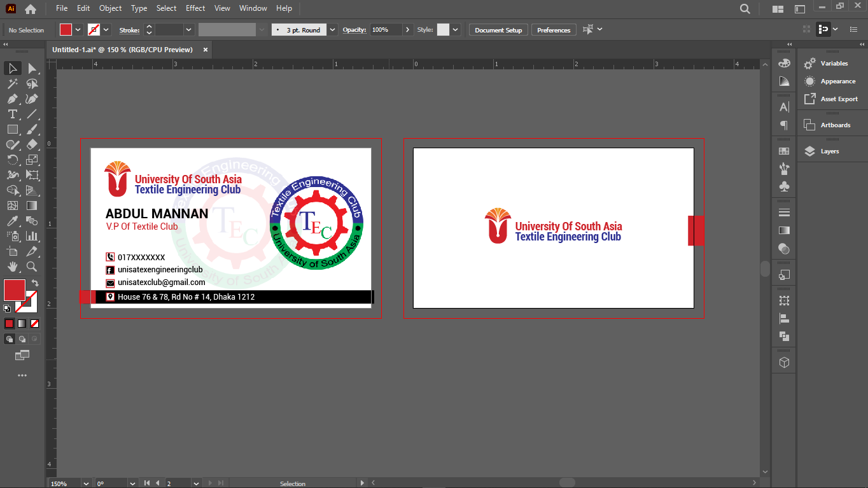Click the red Fill swatch in toolbar

click(15, 290)
